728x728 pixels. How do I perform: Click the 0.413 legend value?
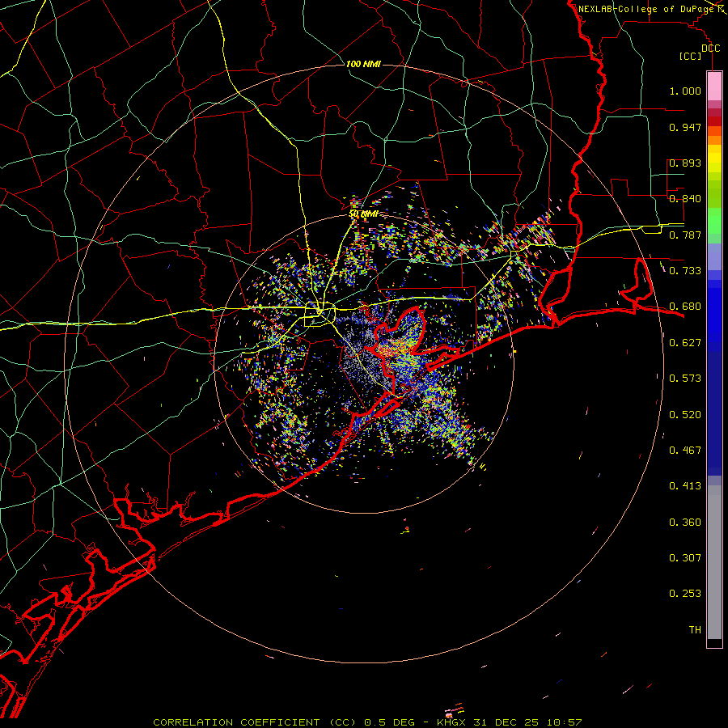(685, 486)
